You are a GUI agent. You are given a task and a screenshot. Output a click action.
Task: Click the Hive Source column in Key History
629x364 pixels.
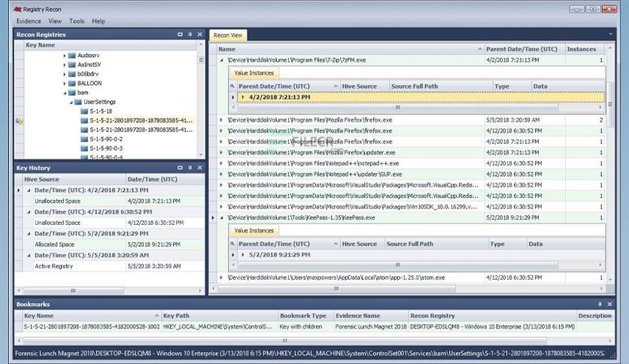pos(74,179)
